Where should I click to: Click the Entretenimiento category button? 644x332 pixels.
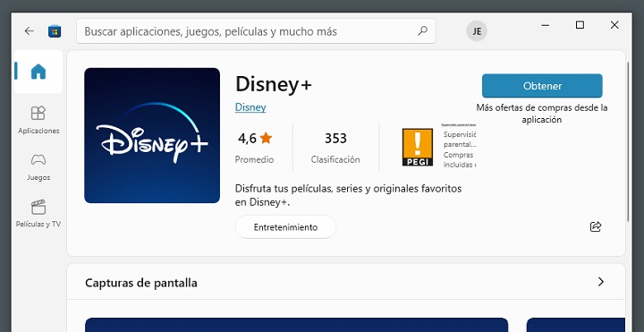click(x=285, y=227)
